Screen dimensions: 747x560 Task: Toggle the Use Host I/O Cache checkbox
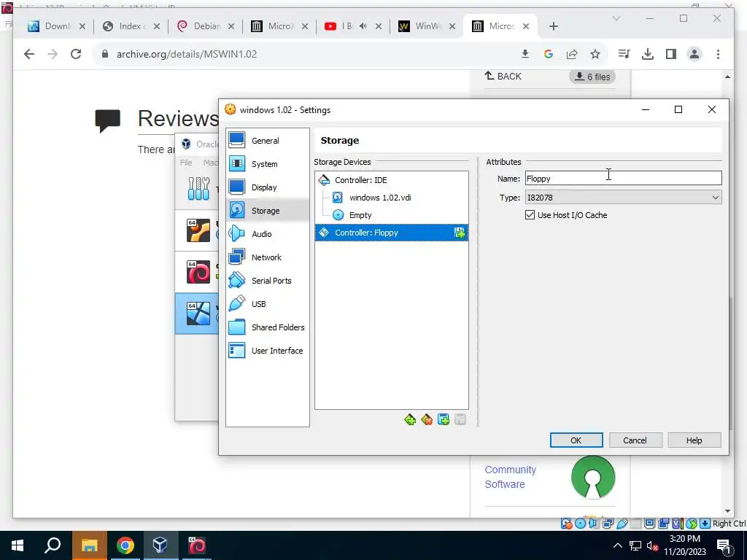(x=530, y=215)
